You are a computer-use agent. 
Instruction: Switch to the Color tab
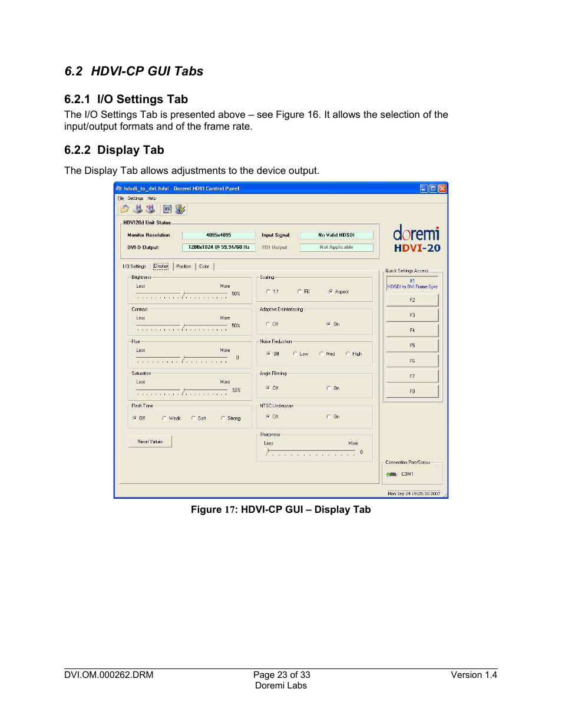[x=204, y=266]
